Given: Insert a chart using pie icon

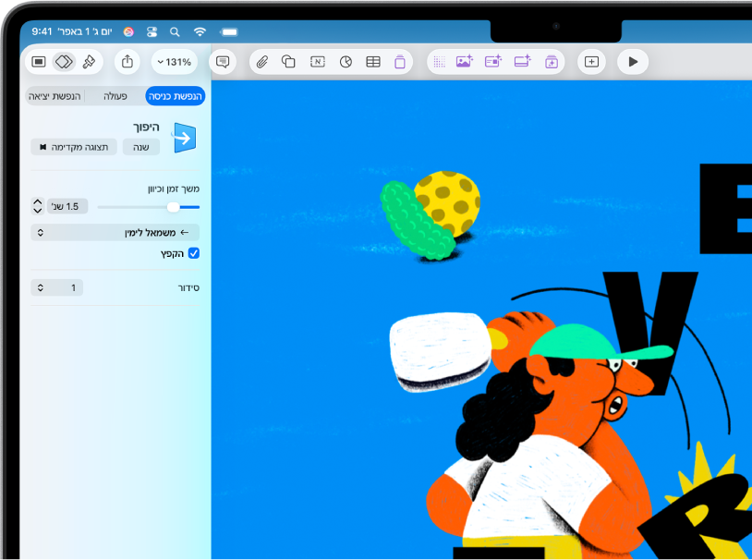Looking at the screenshot, I should coord(346,62).
